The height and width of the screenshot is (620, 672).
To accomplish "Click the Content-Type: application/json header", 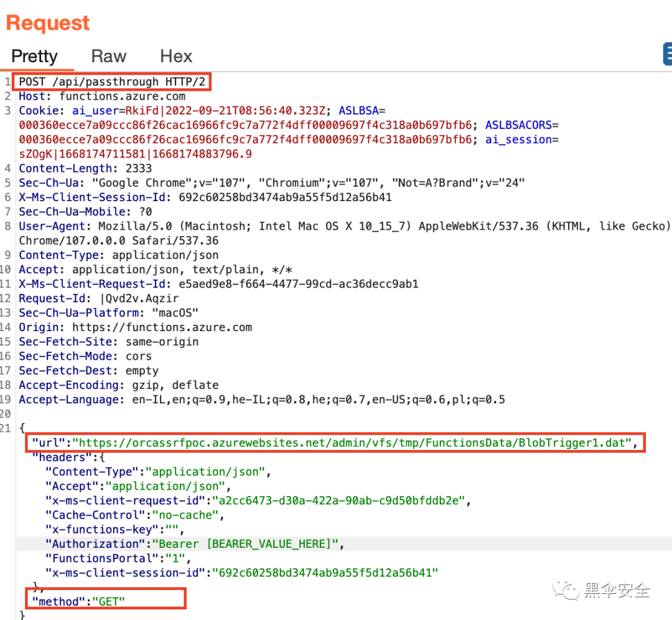I will 119,255.
